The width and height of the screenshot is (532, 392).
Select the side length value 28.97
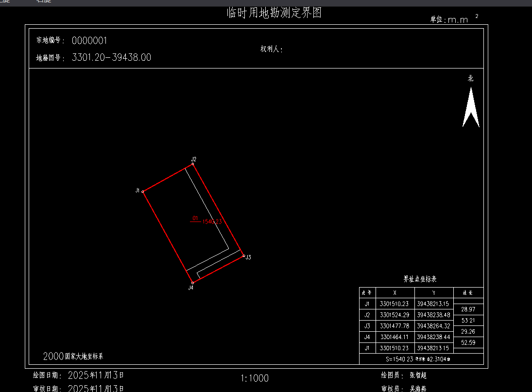click(468, 309)
